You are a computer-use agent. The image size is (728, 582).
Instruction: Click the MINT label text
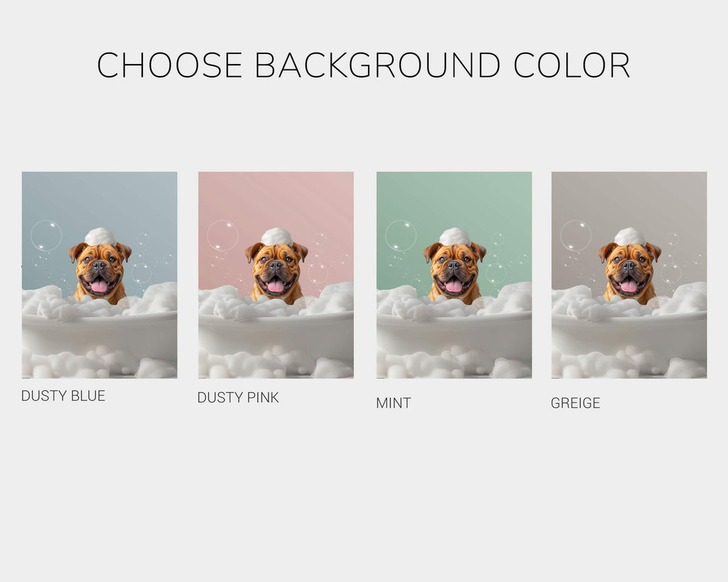394,403
